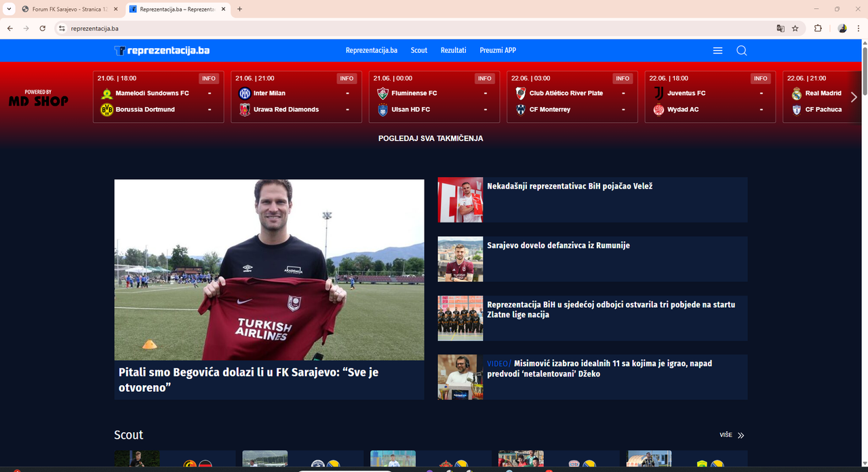Click thumbnail of sitting volleyball article
The height and width of the screenshot is (472, 868).
[460, 318]
